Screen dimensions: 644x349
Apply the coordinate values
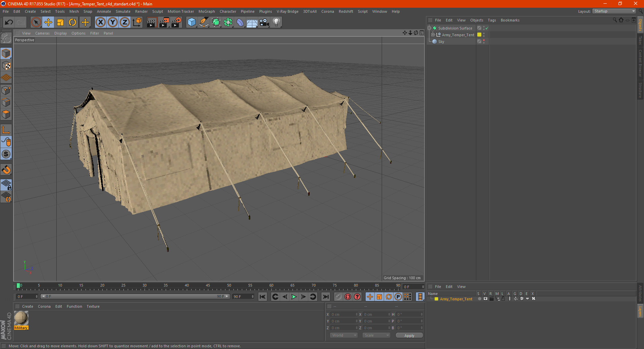[409, 336]
